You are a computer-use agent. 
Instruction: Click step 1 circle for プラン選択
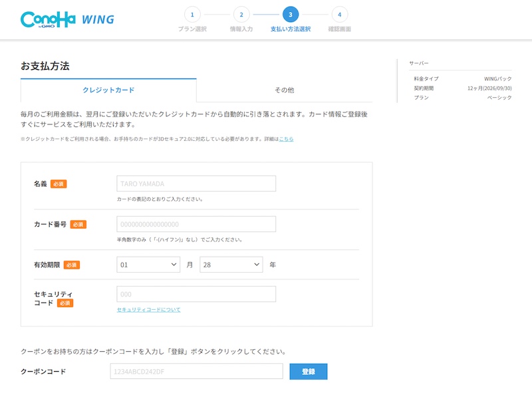[192, 15]
